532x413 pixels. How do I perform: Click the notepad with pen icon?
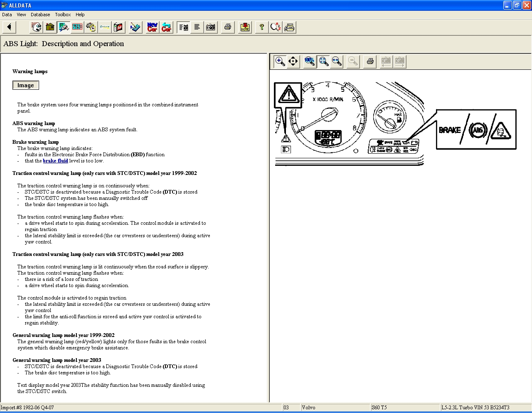click(135, 27)
